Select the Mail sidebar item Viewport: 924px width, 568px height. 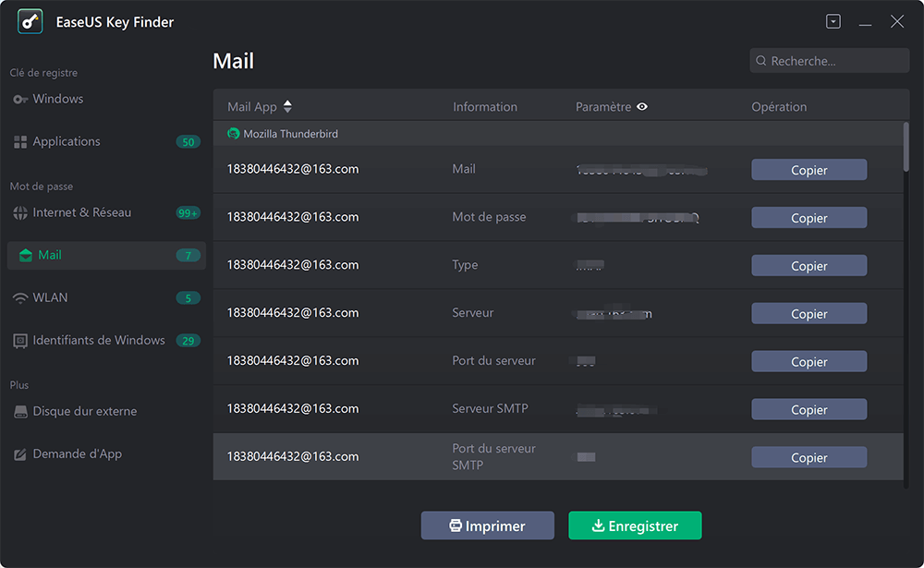106,255
